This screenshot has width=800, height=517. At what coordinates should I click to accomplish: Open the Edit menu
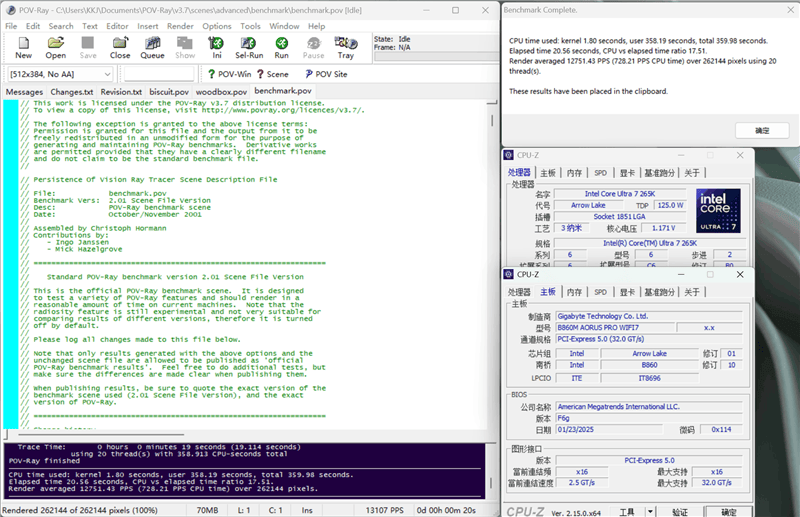click(33, 26)
